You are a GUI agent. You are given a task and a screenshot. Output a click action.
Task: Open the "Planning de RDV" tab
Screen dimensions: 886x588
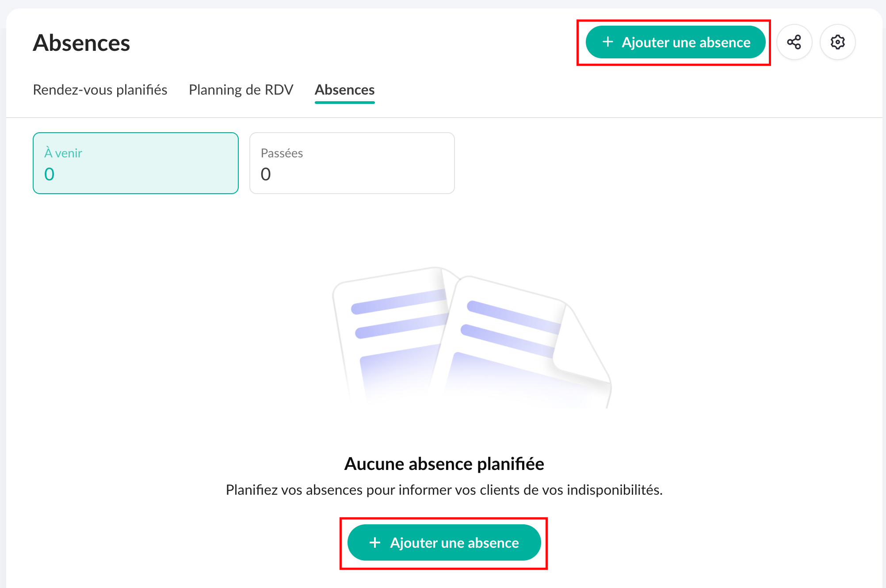click(x=241, y=90)
